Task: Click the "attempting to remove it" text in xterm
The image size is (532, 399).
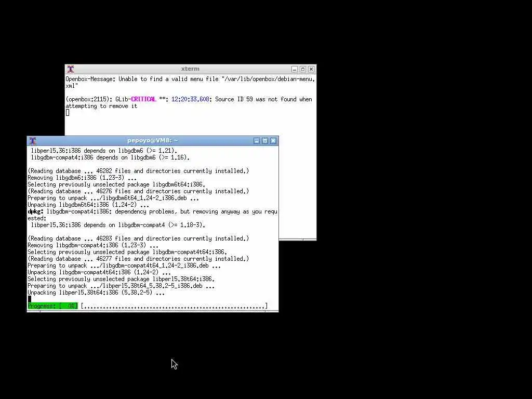Action: point(101,106)
